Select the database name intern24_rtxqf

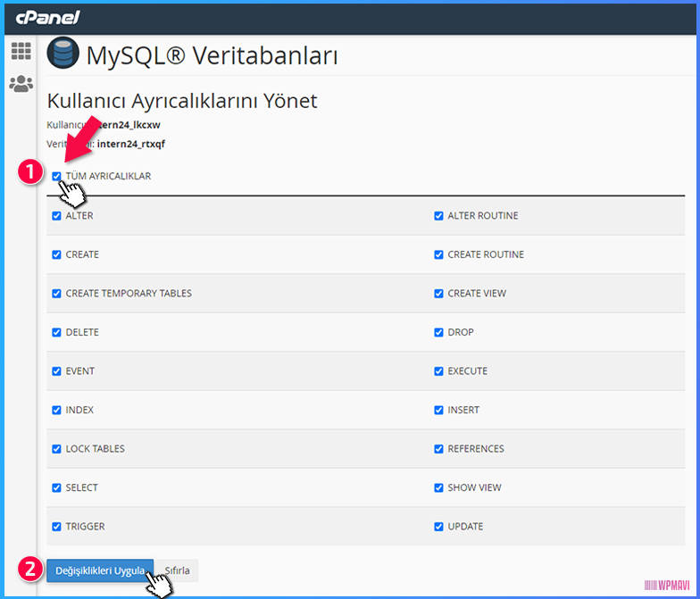click(x=130, y=144)
